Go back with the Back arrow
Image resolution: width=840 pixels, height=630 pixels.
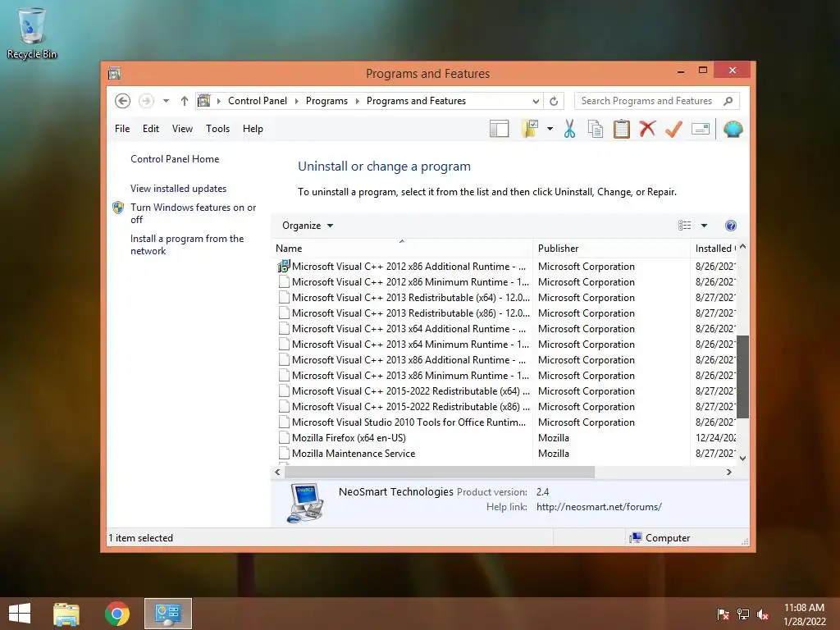(x=123, y=101)
